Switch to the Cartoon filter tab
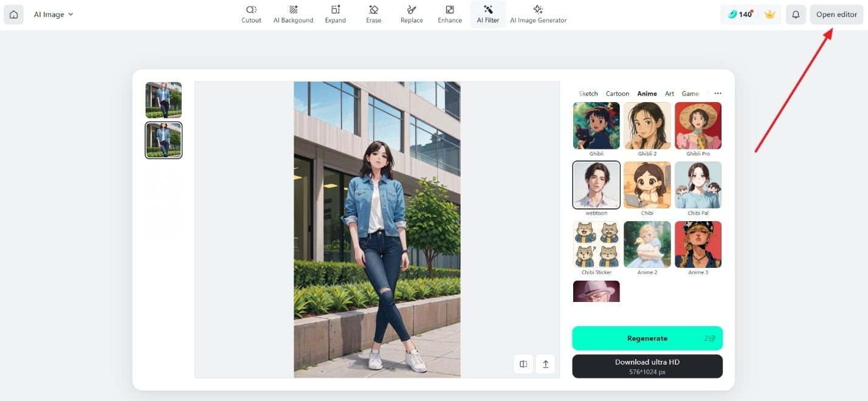The height and width of the screenshot is (401, 868). click(x=617, y=94)
